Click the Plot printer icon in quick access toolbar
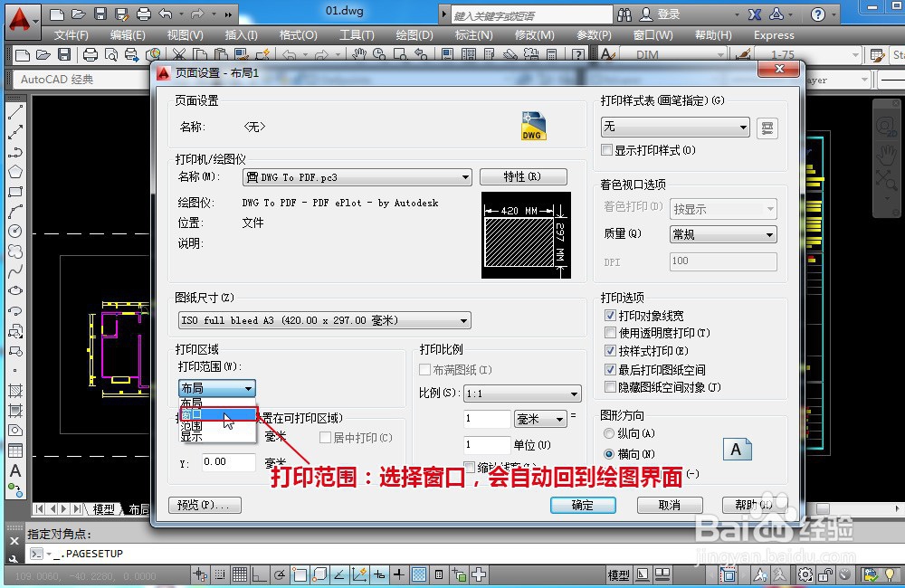The height and width of the screenshot is (588, 905). point(144,14)
